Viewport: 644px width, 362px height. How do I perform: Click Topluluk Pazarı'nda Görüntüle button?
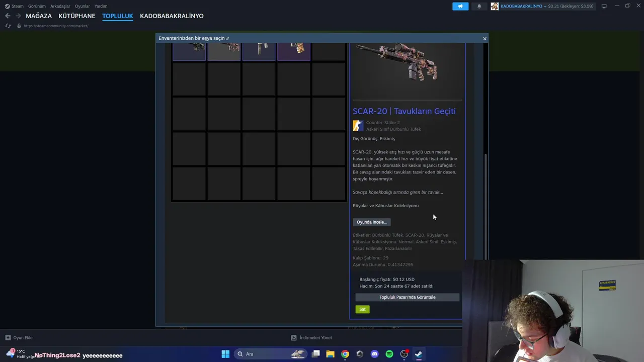pyautogui.click(x=408, y=297)
